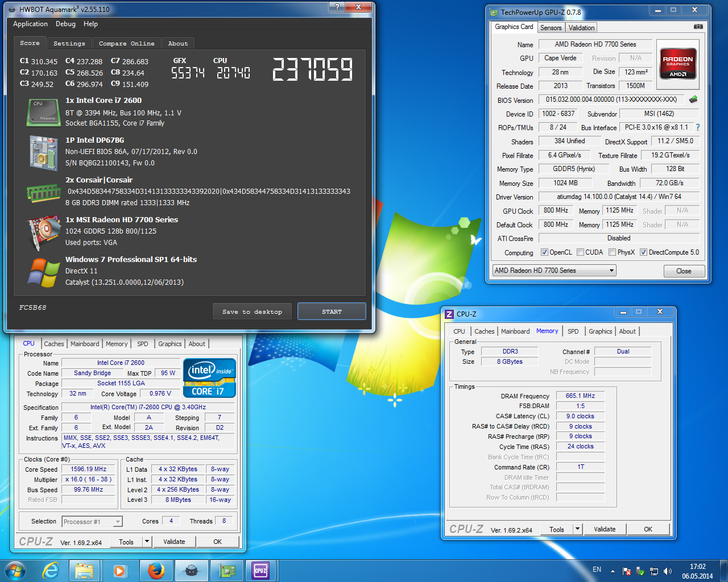Open the About tab in Aquamark
The width and height of the screenshot is (728, 582).
pos(178,44)
